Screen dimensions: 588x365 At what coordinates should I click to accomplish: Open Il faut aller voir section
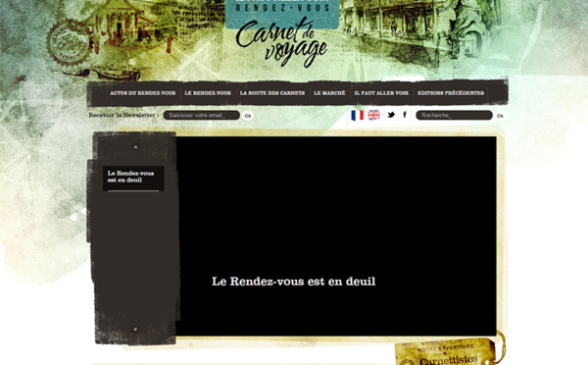tap(381, 93)
